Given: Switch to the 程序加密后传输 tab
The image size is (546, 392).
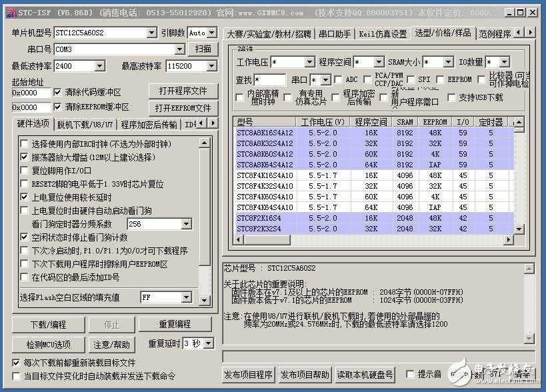Looking at the screenshot, I should click(149, 125).
